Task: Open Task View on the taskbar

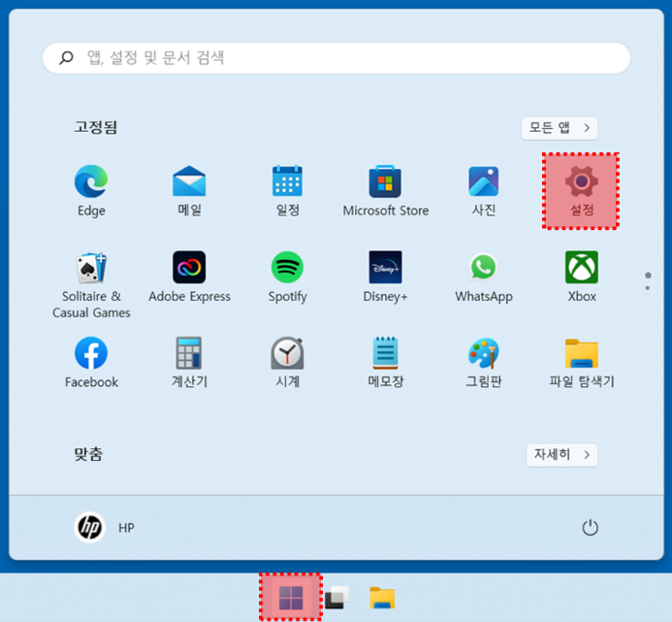Action: pos(337,597)
